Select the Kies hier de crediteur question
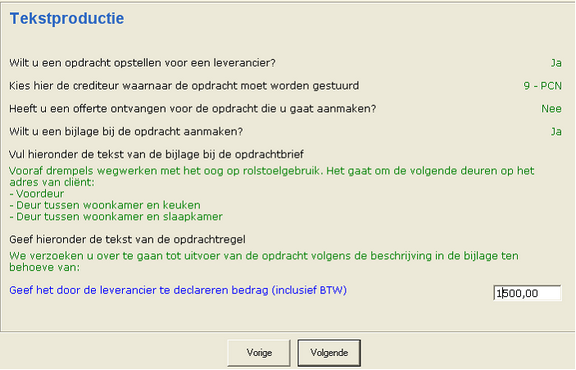The image size is (576, 370). point(184,86)
